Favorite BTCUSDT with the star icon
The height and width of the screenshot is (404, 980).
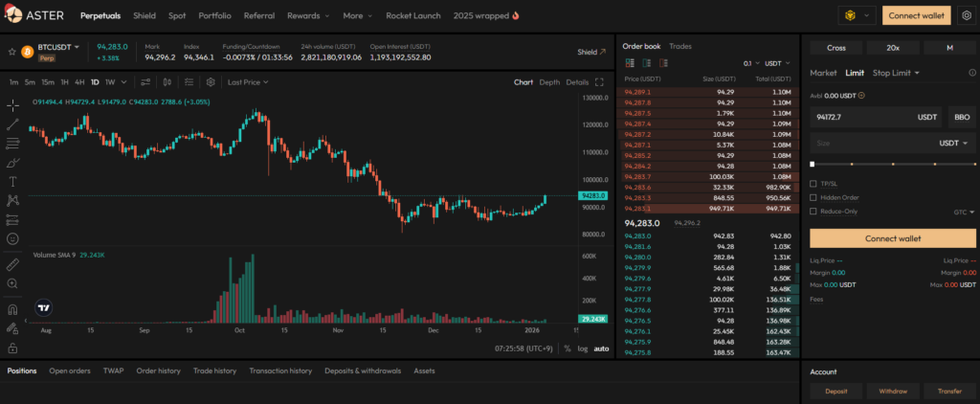pos(12,52)
